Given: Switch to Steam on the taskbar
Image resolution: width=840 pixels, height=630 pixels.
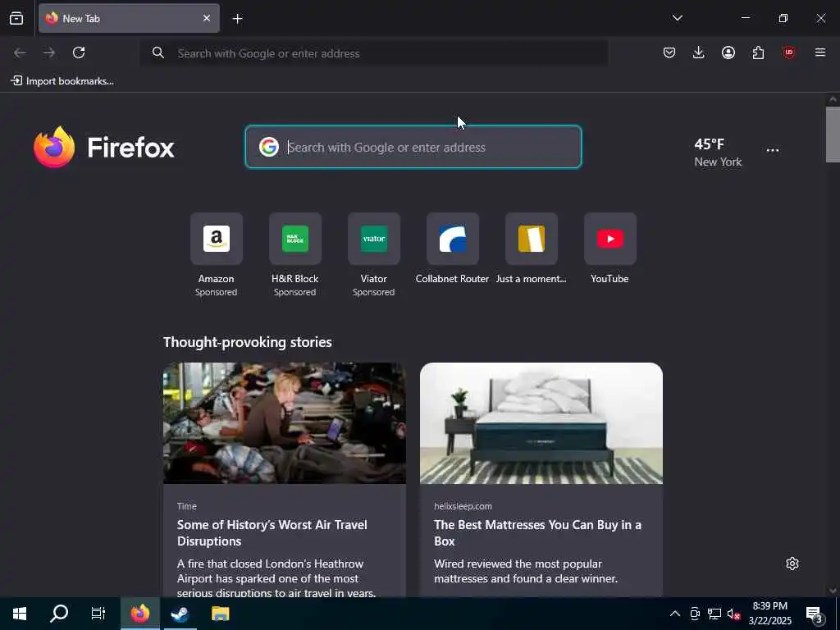Looking at the screenshot, I should 180,614.
